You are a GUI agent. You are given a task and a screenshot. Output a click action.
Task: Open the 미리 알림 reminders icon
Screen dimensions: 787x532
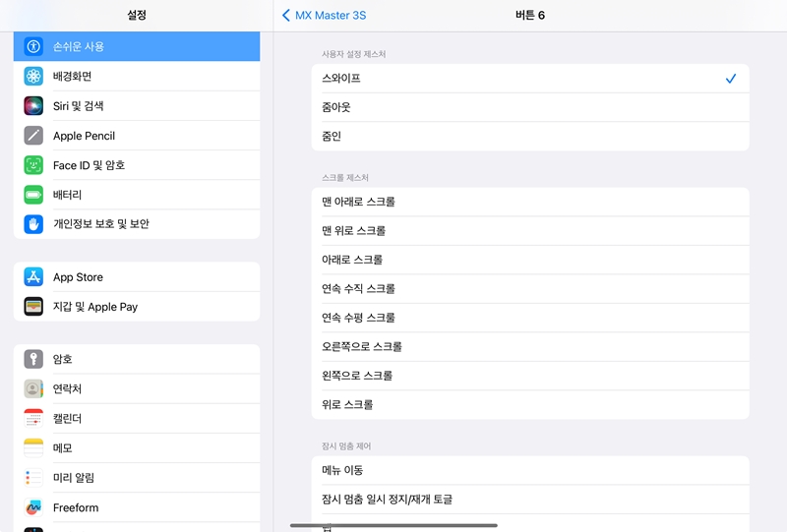click(33, 478)
